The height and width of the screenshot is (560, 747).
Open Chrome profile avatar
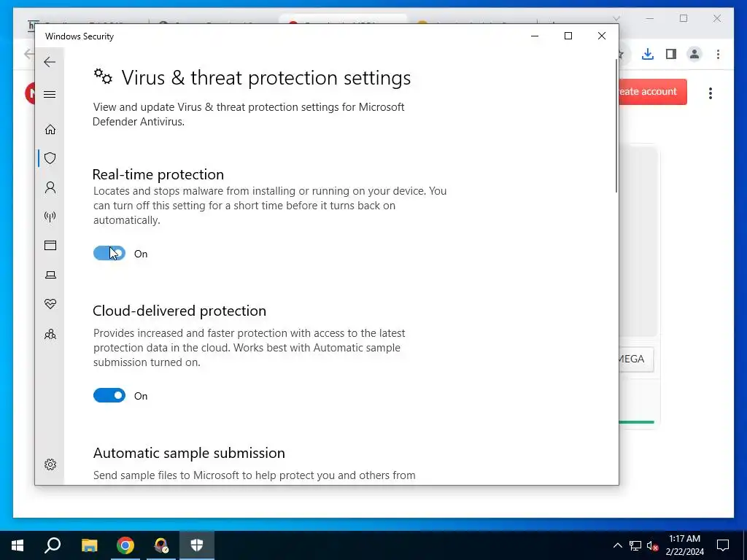(x=694, y=54)
